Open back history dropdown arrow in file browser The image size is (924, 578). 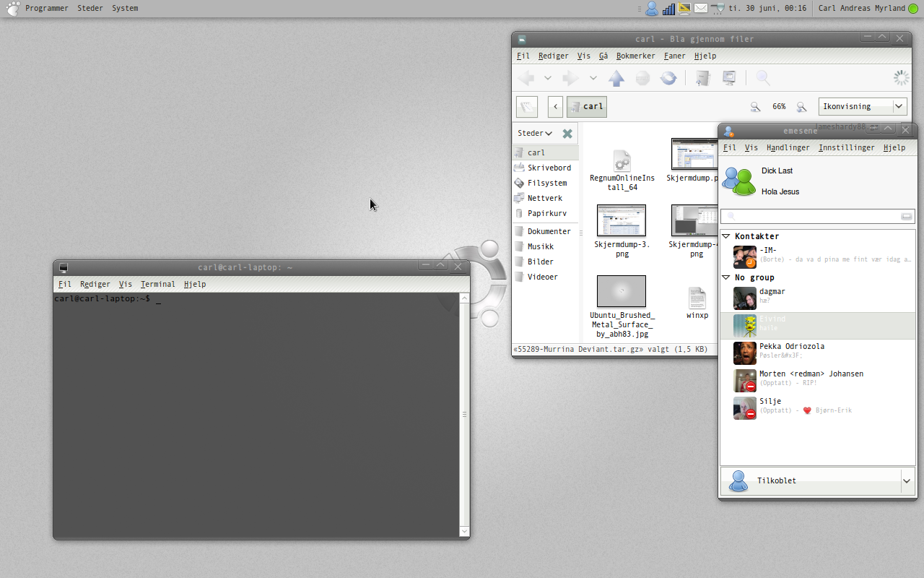547,78
